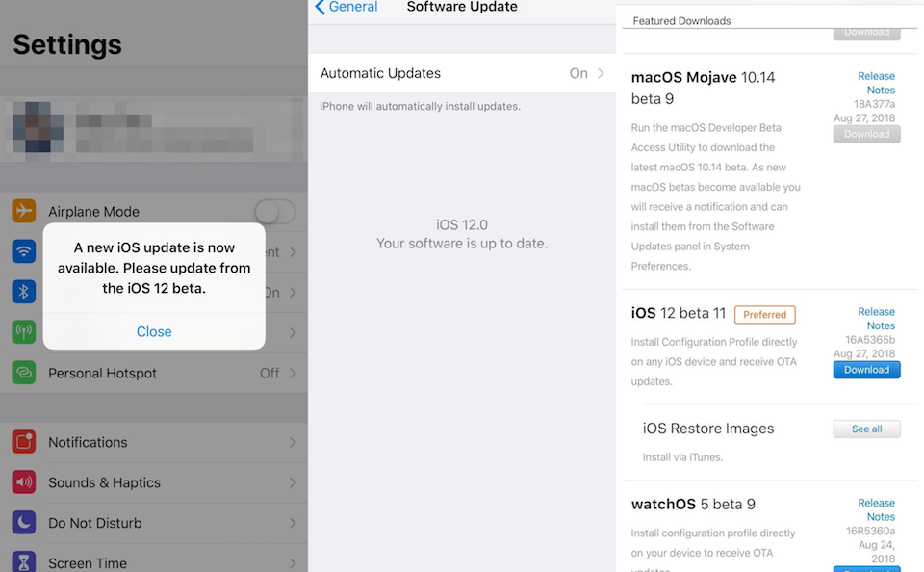The height and width of the screenshot is (572, 924).
Task: See all iOS Restore Images
Action: [865, 429]
